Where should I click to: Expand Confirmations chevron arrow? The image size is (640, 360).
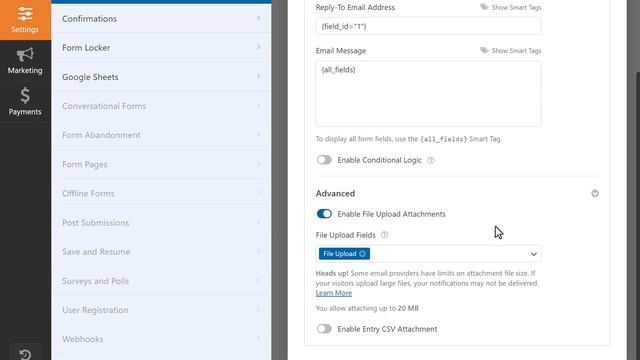point(258,18)
